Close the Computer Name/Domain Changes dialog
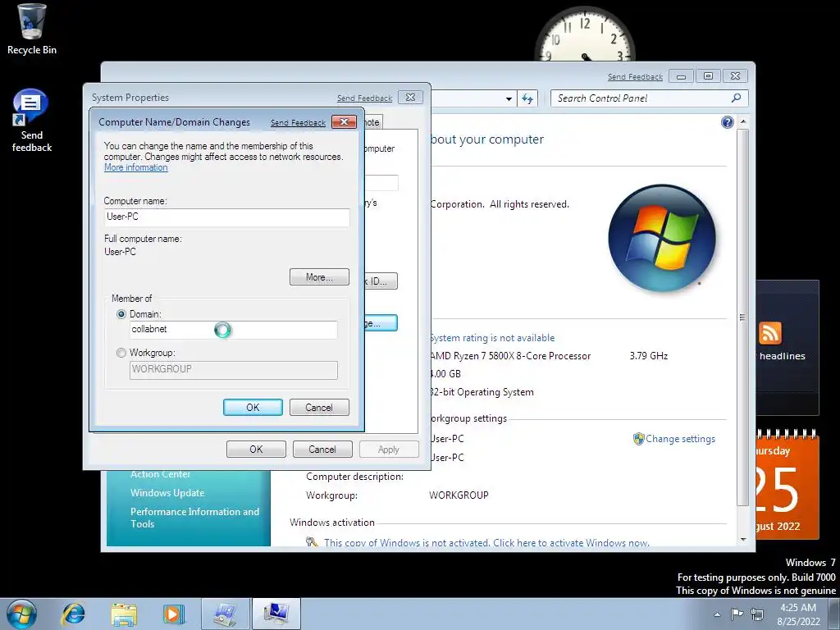Image resolution: width=840 pixels, height=630 pixels. click(x=344, y=121)
